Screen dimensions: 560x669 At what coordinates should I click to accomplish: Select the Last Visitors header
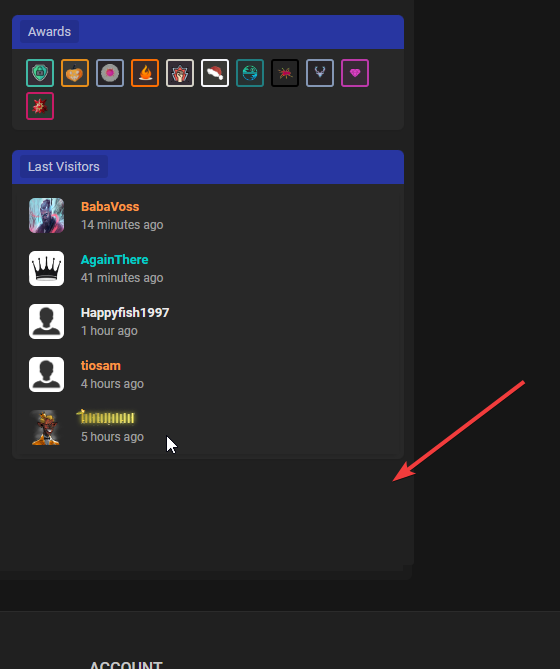tap(64, 166)
